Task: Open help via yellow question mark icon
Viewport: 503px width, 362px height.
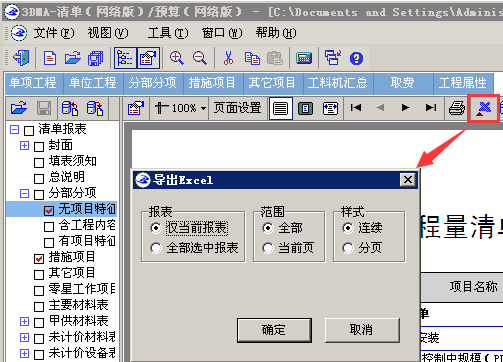Action: tap(356, 58)
